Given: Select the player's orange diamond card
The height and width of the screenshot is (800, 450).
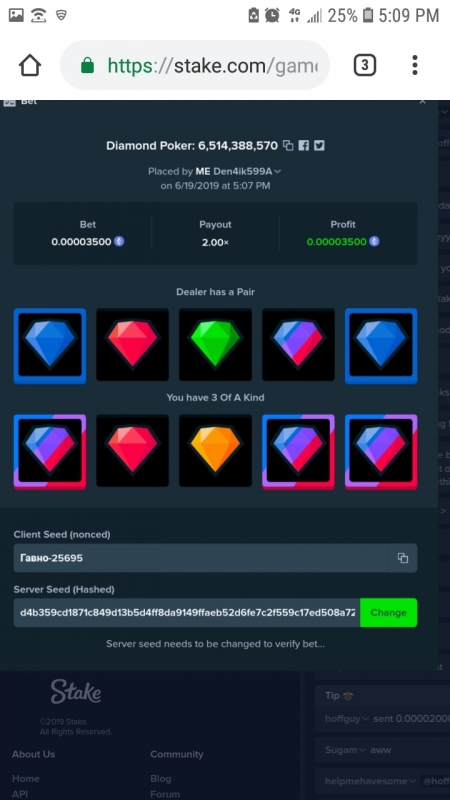Looking at the screenshot, I should (215, 451).
